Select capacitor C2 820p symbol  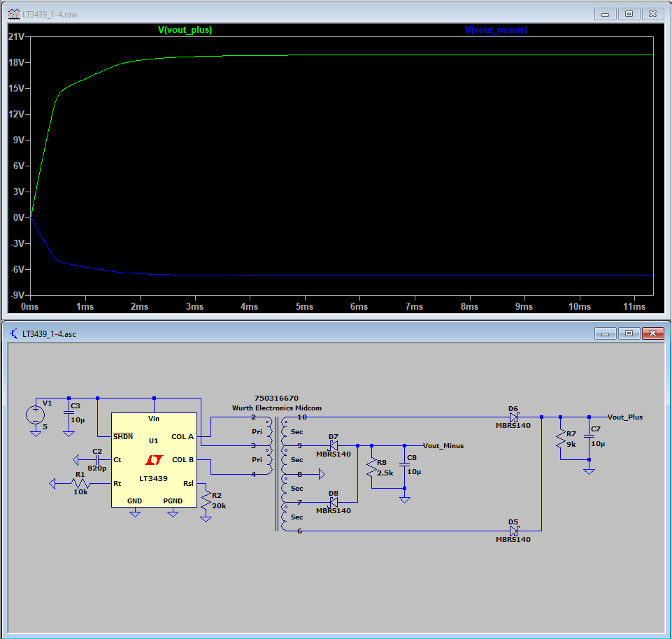(97, 460)
